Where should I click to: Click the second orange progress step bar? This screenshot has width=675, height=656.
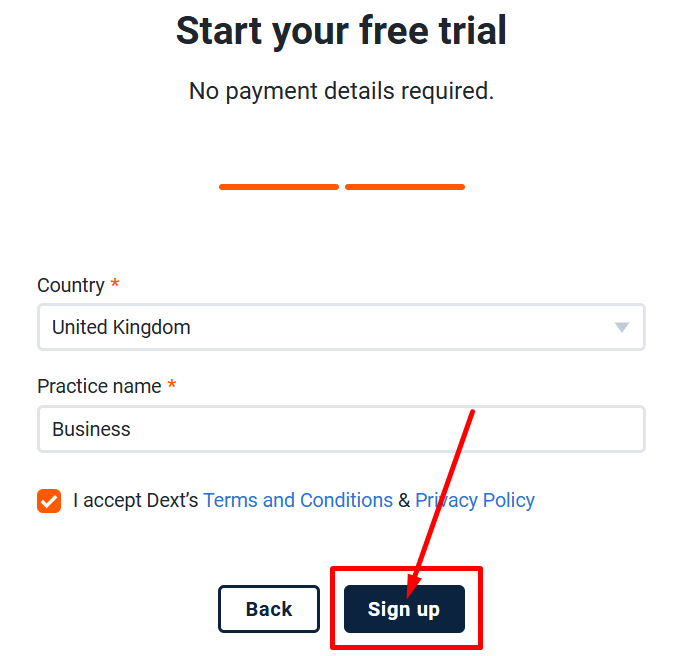(x=404, y=186)
